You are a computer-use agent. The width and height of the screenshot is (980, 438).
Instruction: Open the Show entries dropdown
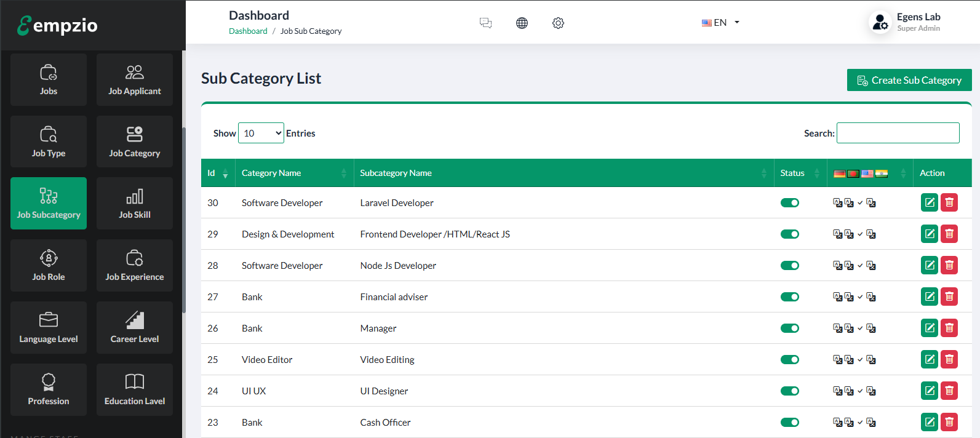261,133
